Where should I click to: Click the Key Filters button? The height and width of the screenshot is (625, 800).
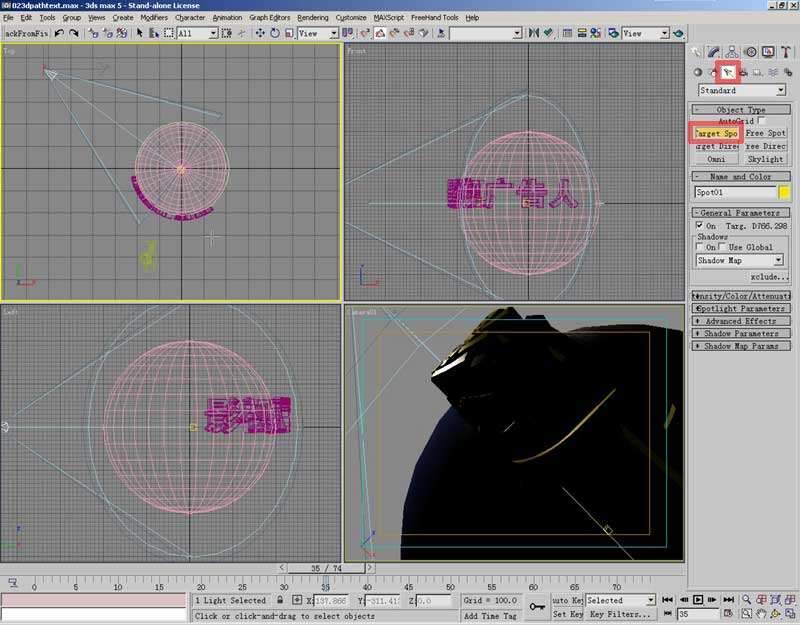click(621, 614)
